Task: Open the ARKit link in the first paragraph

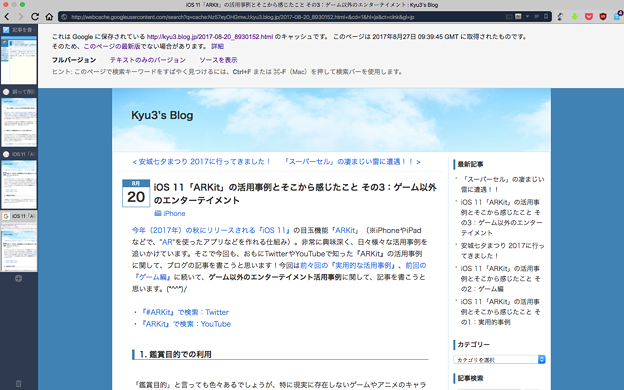Action: (345, 230)
